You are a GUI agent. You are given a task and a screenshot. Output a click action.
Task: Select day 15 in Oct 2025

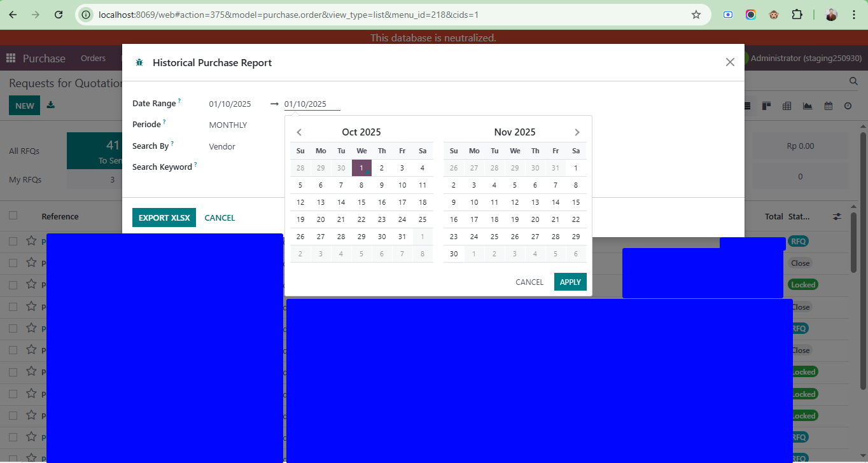coord(361,202)
